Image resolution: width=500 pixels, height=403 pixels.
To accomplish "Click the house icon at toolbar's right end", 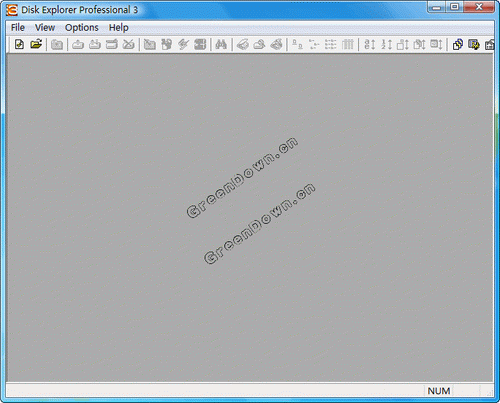I will pyautogui.click(x=489, y=44).
